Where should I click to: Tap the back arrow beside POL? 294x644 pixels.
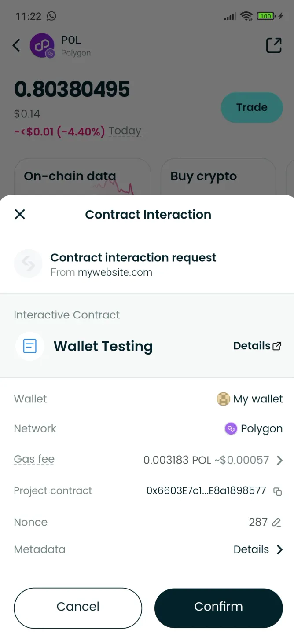point(16,45)
